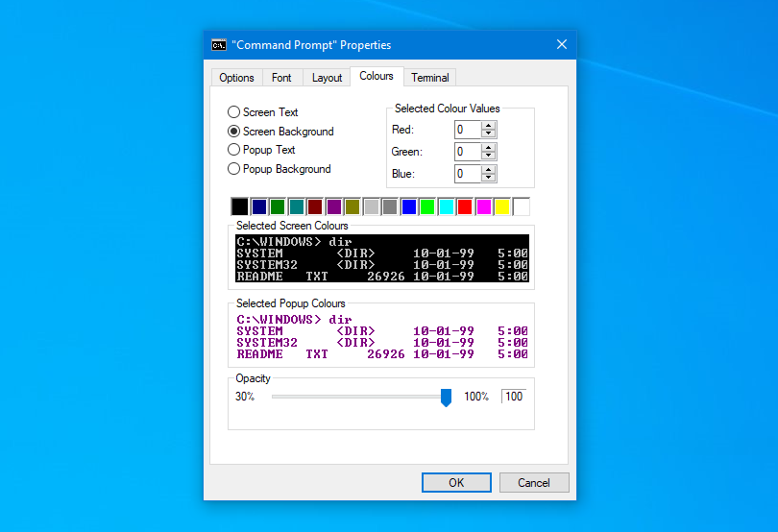Click the opacity value box showing 100

click(x=514, y=397)
